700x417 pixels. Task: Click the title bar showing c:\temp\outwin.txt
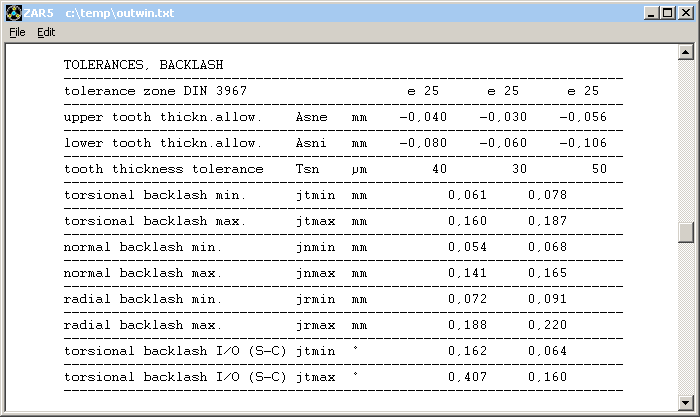pyautogui.click(x=300, y=12)
